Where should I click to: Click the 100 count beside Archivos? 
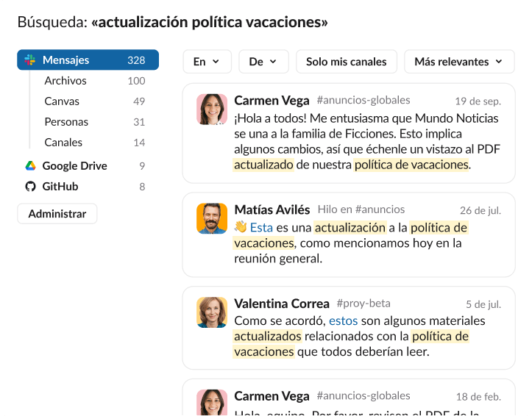pyautogui.click(x=136, y=81)
